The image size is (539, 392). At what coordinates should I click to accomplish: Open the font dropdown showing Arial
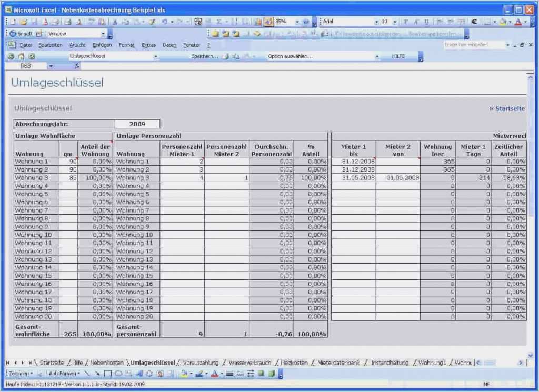[377, 22]
